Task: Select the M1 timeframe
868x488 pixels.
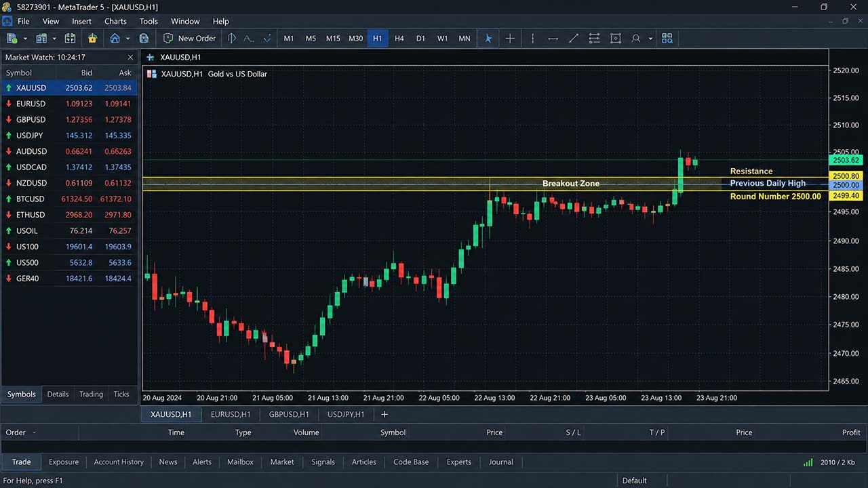Action: click(289, 39)
